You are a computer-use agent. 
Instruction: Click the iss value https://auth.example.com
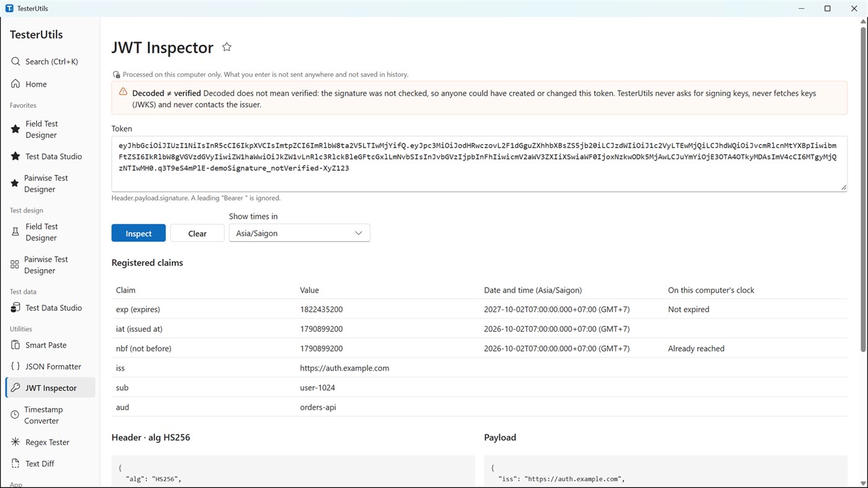tap(344, 368)
